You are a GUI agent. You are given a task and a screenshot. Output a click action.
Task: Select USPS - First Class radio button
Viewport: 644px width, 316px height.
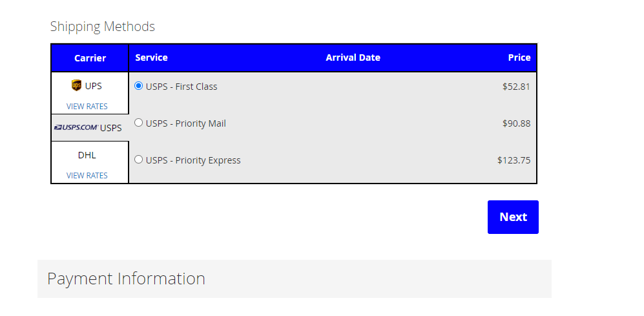point(138,86)
